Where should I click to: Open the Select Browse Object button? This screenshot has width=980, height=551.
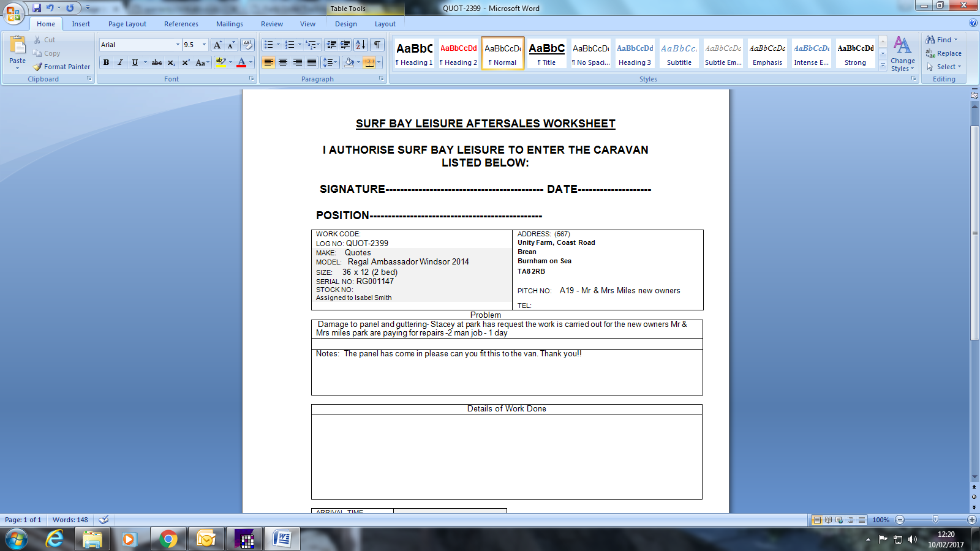(x=974, y=497)
